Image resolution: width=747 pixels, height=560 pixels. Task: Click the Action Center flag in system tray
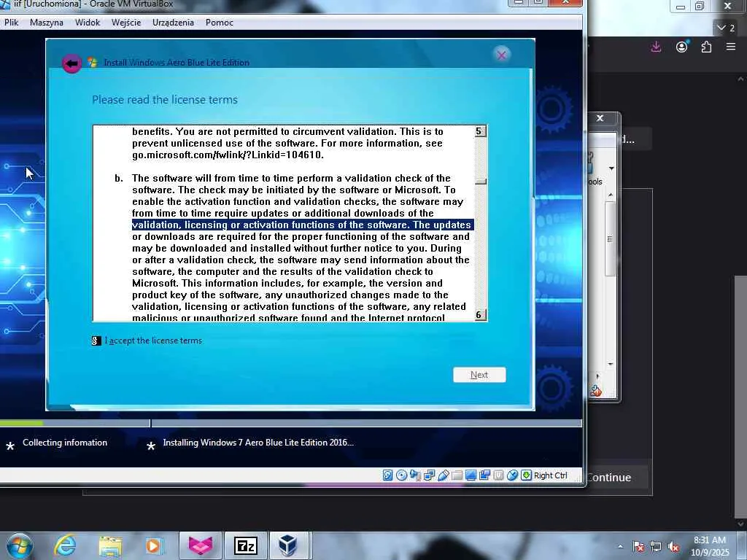639,547
